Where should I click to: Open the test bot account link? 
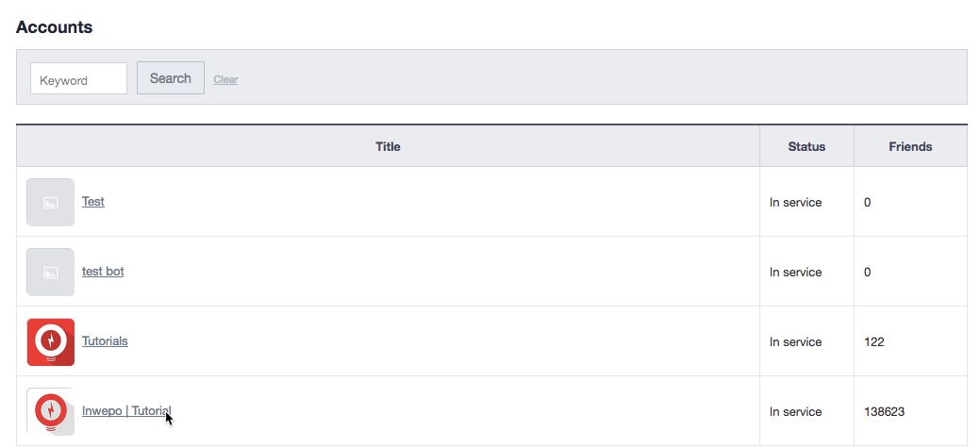103,271
